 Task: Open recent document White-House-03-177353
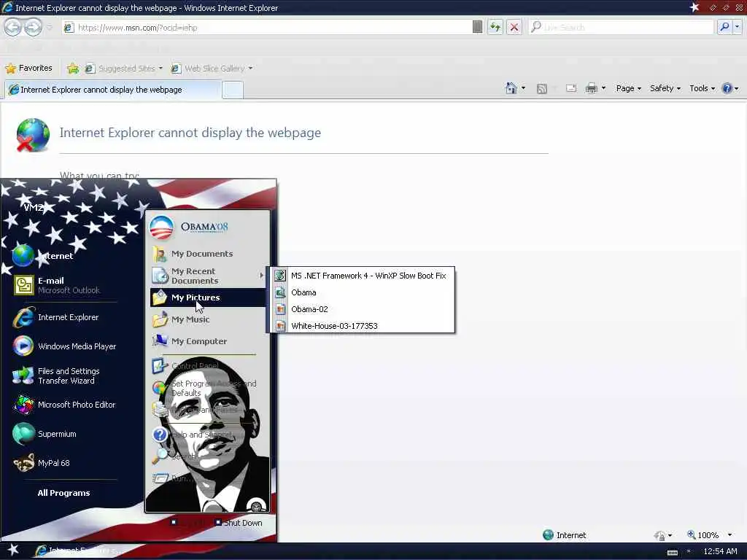(363, 326)
